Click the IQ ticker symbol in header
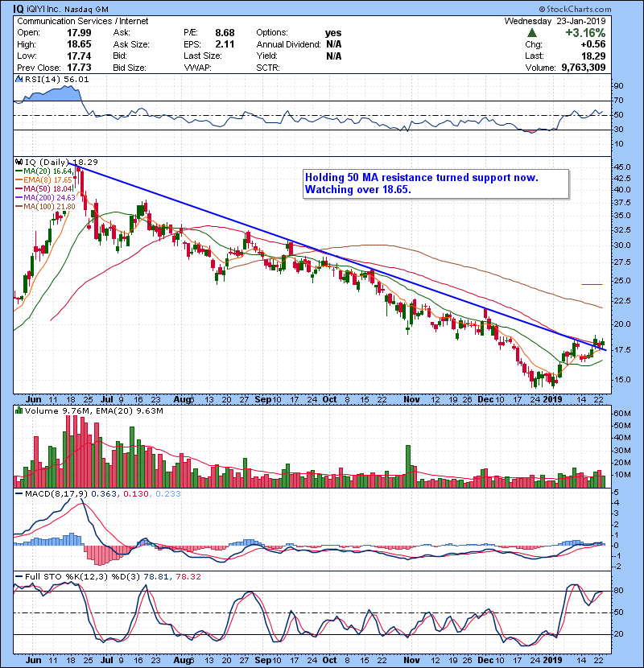Screen dimensions: 644x668 point(18,9)
